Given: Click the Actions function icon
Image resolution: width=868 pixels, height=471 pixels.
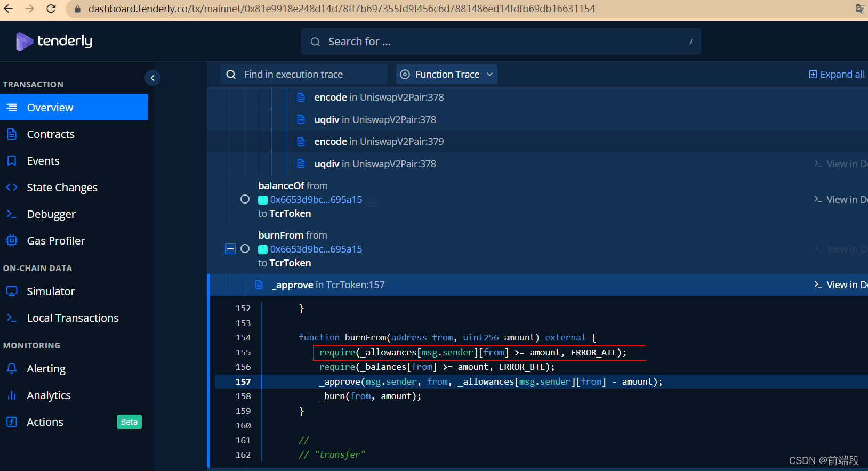Looking at the screenshot, I should tap(12, 421).
